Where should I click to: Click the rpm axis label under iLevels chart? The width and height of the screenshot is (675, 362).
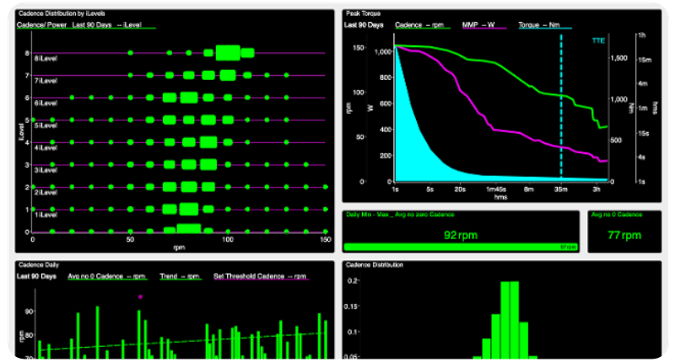click(179, 248)
